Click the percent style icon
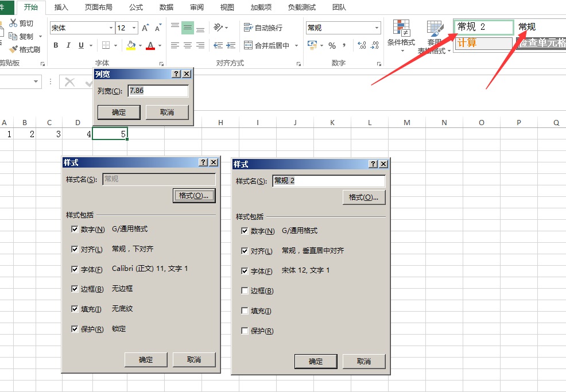 point(332,45)
